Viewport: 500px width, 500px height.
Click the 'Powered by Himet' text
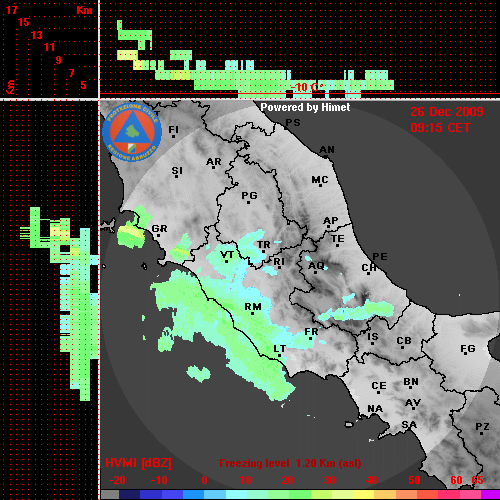305,107
